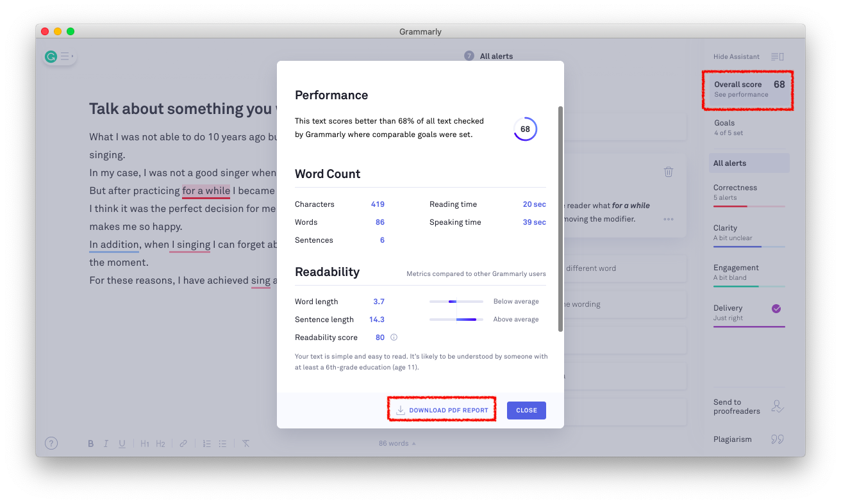Click the Reading time value 20 sec

click(x=535, y=204)
